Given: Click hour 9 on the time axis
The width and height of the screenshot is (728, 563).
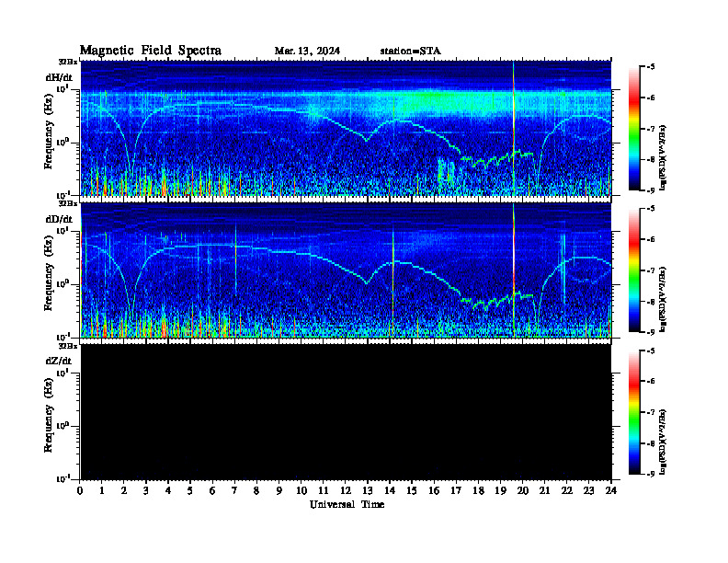Looking at the screenshot, I should coord(279,490).
